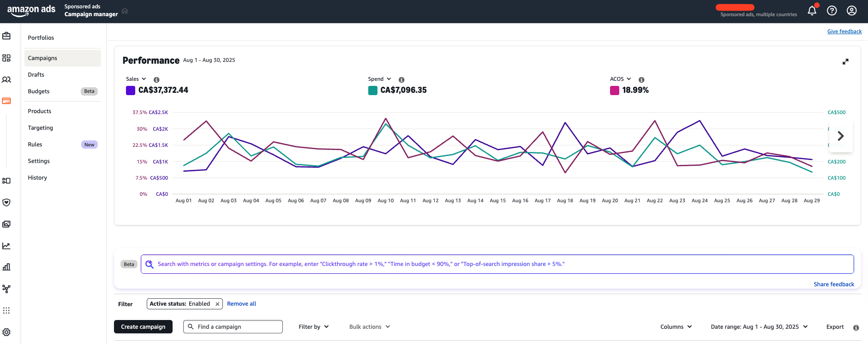Screen dimensions: 868x344
Task: Click the notifications bell icon
Action: pos(812,11)
